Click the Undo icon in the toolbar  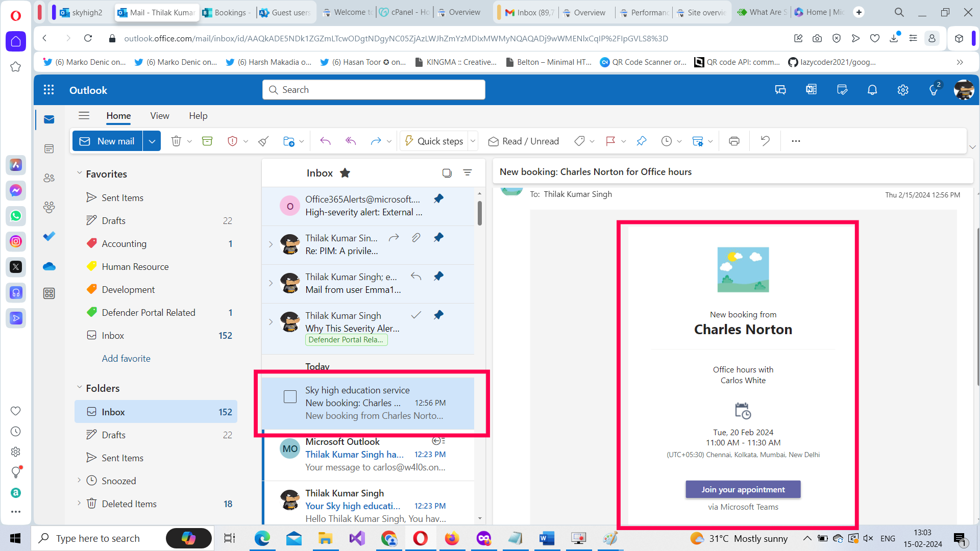click(764, 141)
